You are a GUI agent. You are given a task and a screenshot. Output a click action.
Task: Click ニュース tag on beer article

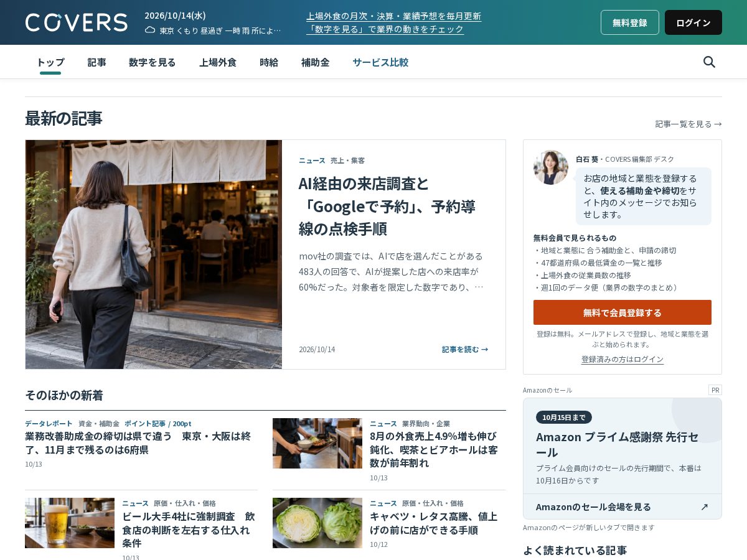pyautogui.click(x=135, y=503)
